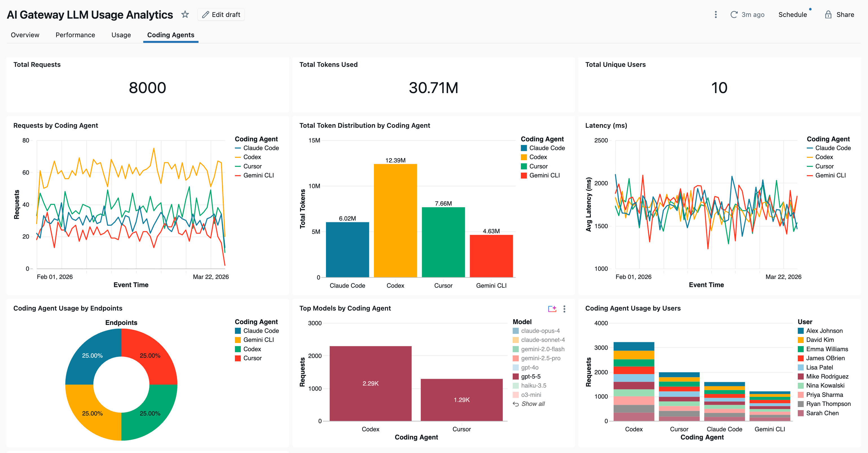Viewport: 868px width, 453px height.
Task: Switch to the Overview tab
Action: click(25, 35)
